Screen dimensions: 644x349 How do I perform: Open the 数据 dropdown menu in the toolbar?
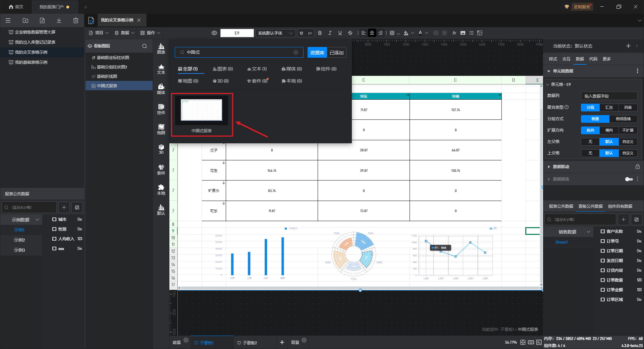tap(124, 33)
